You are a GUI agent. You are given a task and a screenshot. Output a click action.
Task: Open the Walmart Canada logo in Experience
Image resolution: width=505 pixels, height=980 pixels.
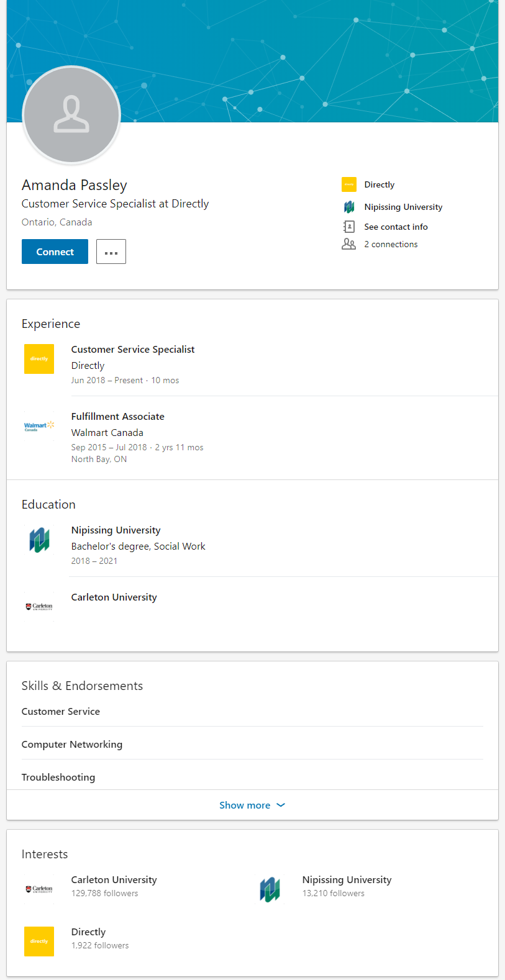(x=39, y=426)
